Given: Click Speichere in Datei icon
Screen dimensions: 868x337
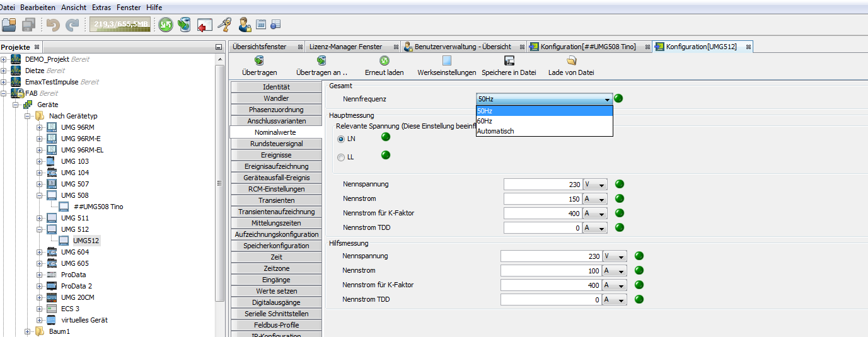Looking at the screenshot, I should pos(509,61).
